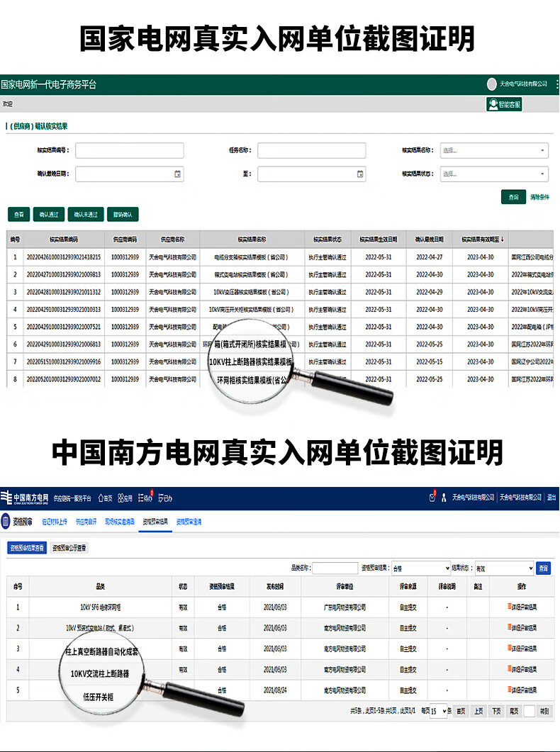
Task: Go to next page with 下页 button
Action: [x=497, y=711]
